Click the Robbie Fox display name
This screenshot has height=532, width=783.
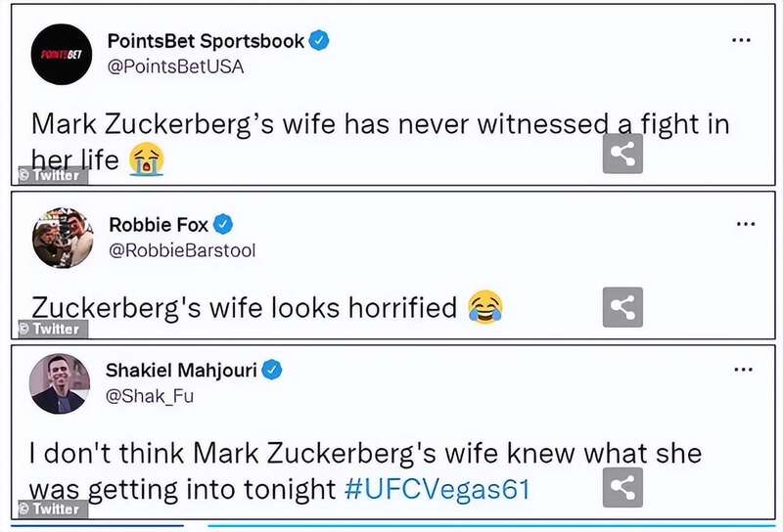(158, 225)
